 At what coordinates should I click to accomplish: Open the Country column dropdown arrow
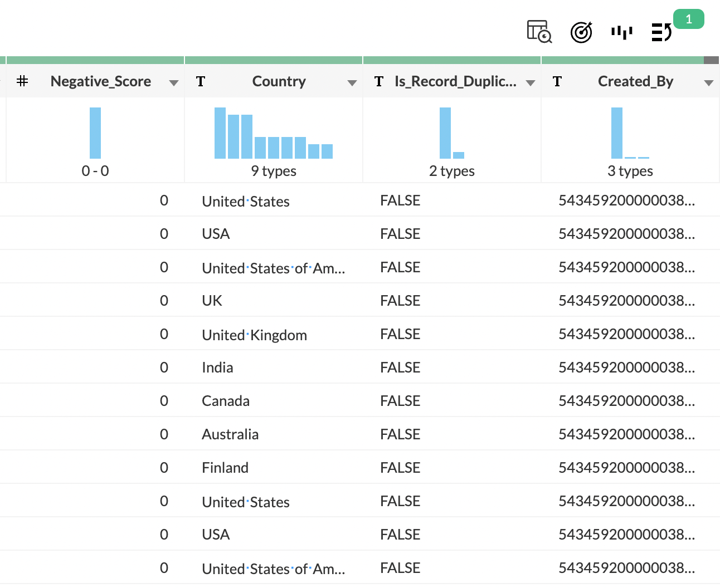tap(352, 83)
